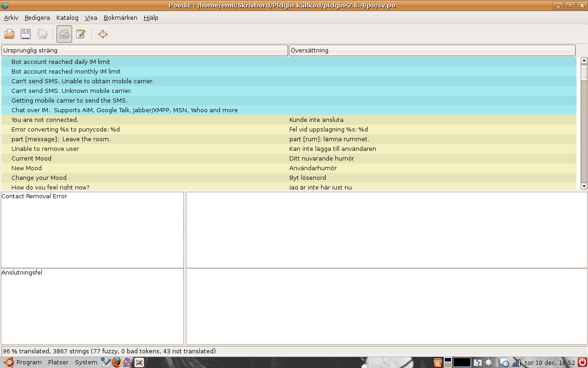Open the Katalog menu
The image size is (588, 368).
[68, 17]
